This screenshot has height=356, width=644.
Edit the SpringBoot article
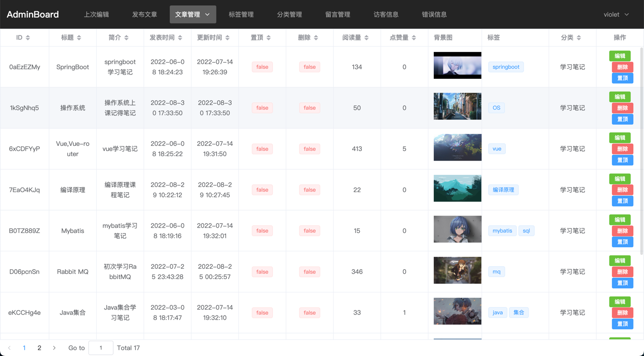click(620, 56)
